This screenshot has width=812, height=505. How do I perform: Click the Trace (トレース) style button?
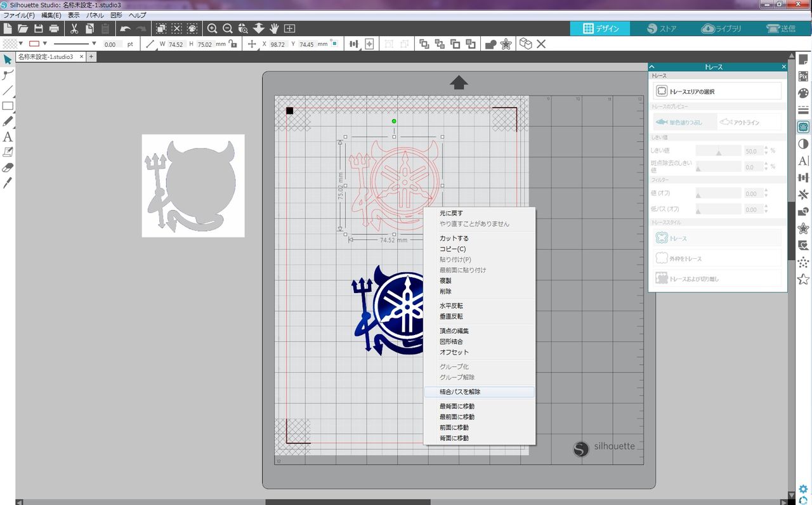pyautogui.click(x=717, y=239)
